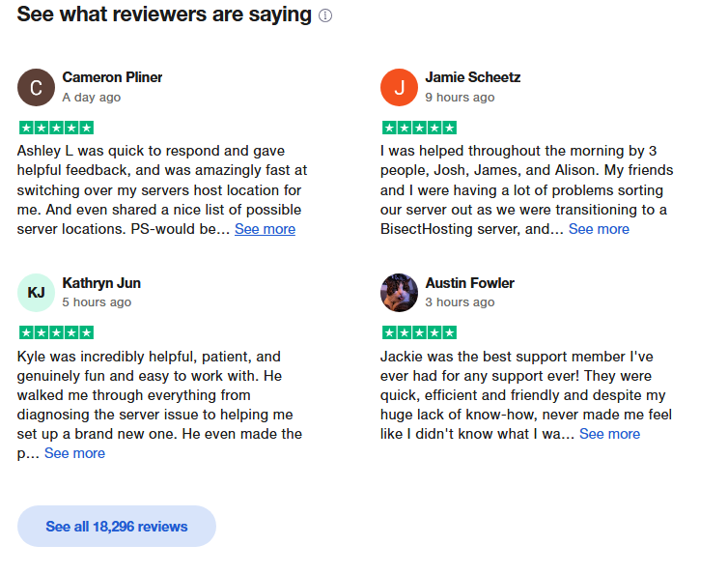728x574 pixels.
Task: Open Jamie Scheetz's orange avatar icon
Action: point(399,88)
